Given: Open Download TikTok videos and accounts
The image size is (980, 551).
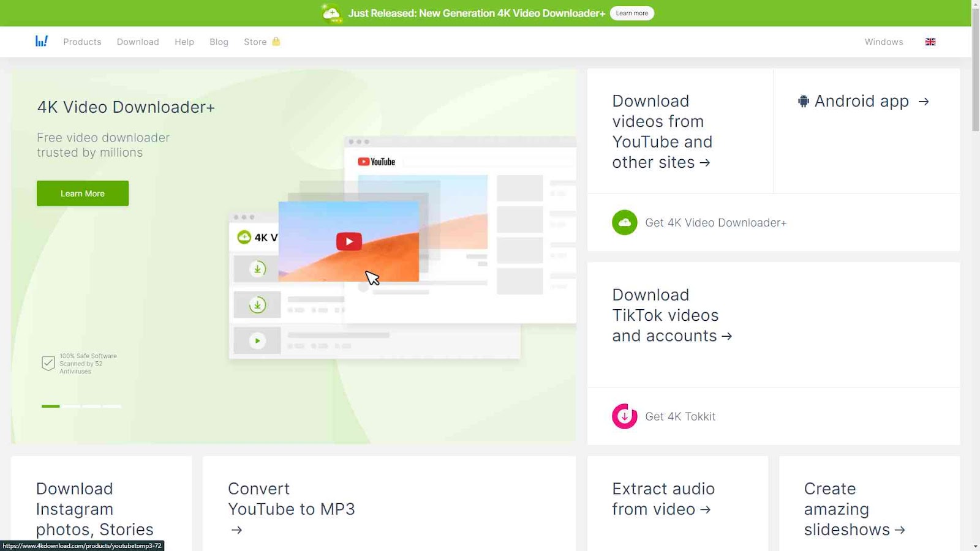Looking at the screenshot, I should [672, 315].
